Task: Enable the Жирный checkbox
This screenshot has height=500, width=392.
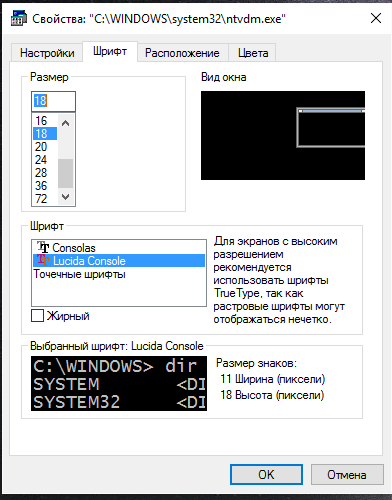Action: (37, 316)
